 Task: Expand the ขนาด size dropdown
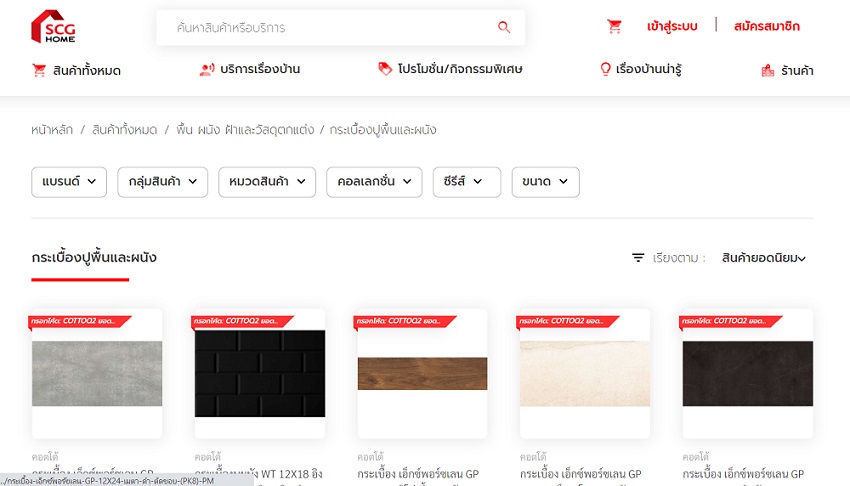click(x=545, y=182)
